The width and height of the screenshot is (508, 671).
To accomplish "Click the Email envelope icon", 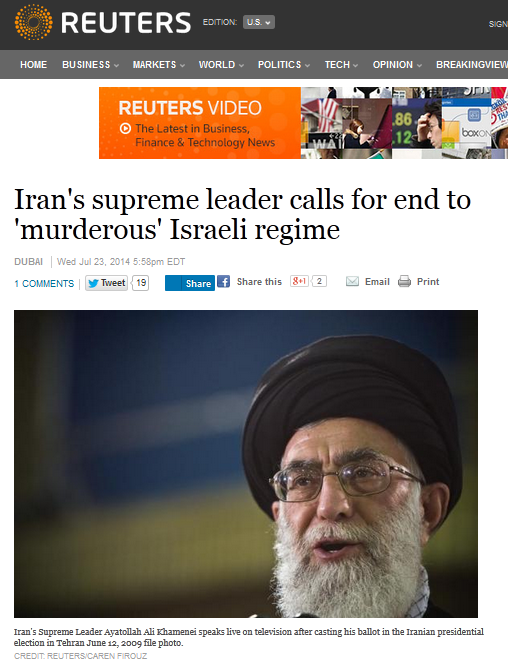I will click(x=352, y=282).
